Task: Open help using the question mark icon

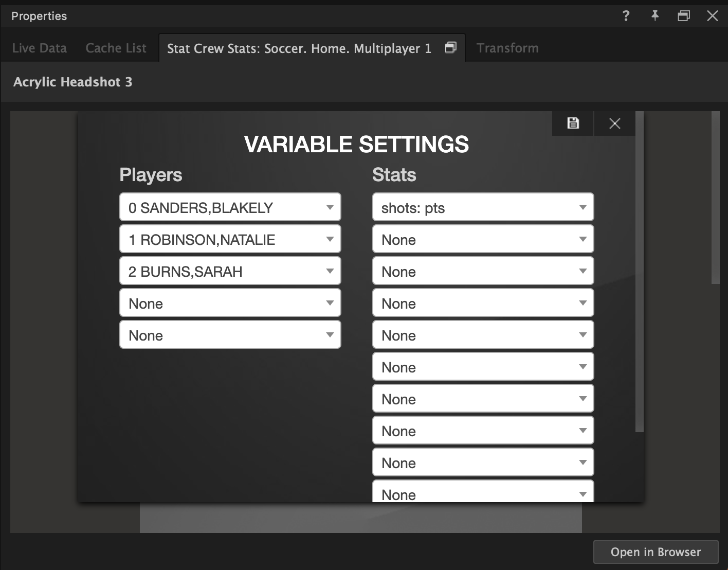Action: coord(626,16)
